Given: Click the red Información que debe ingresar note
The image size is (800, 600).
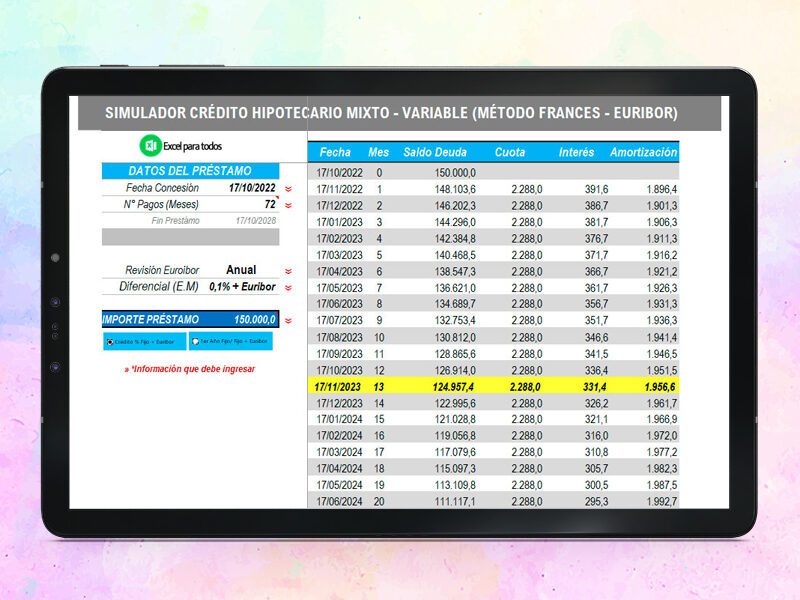Looking at the screenshot, I should click(x=190, y=369).
